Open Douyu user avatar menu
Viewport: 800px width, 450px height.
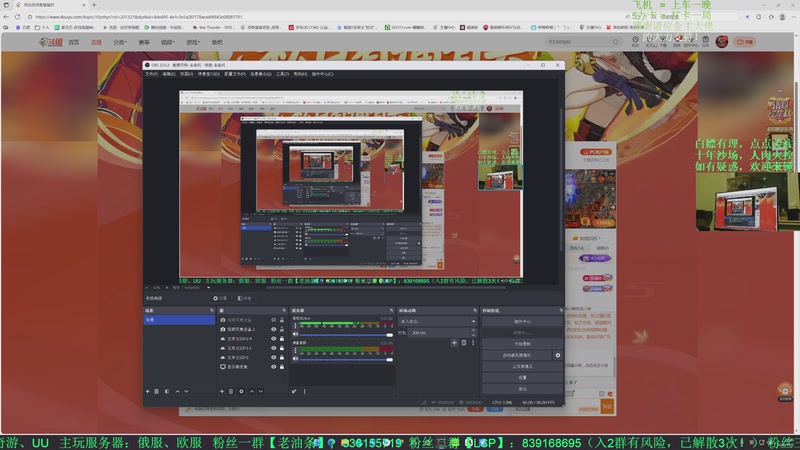coord(721,42)
